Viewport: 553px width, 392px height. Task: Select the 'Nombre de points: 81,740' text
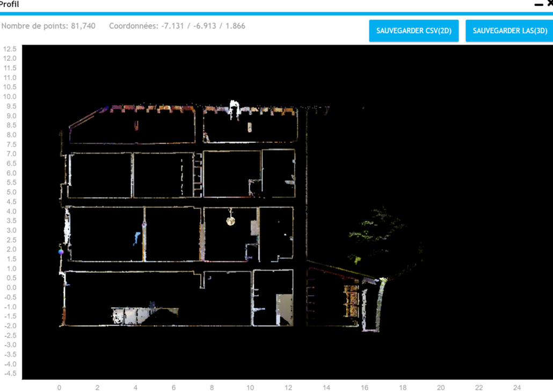48,26
